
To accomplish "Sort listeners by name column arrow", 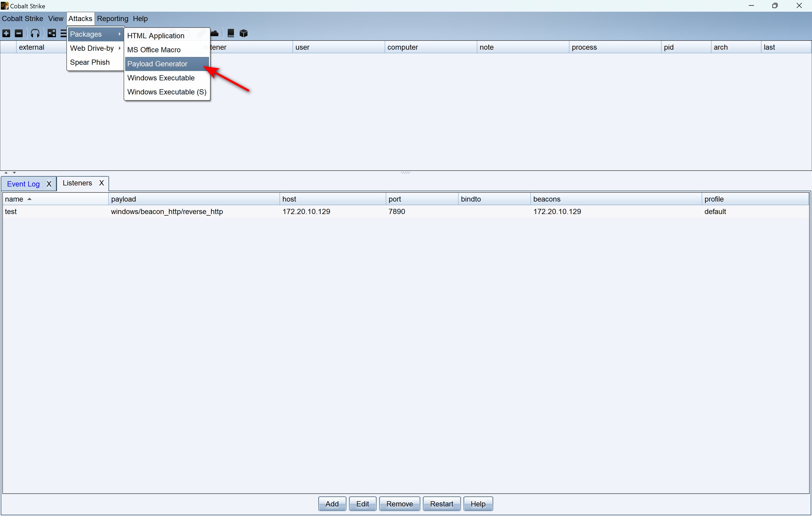I will point(29,199).
